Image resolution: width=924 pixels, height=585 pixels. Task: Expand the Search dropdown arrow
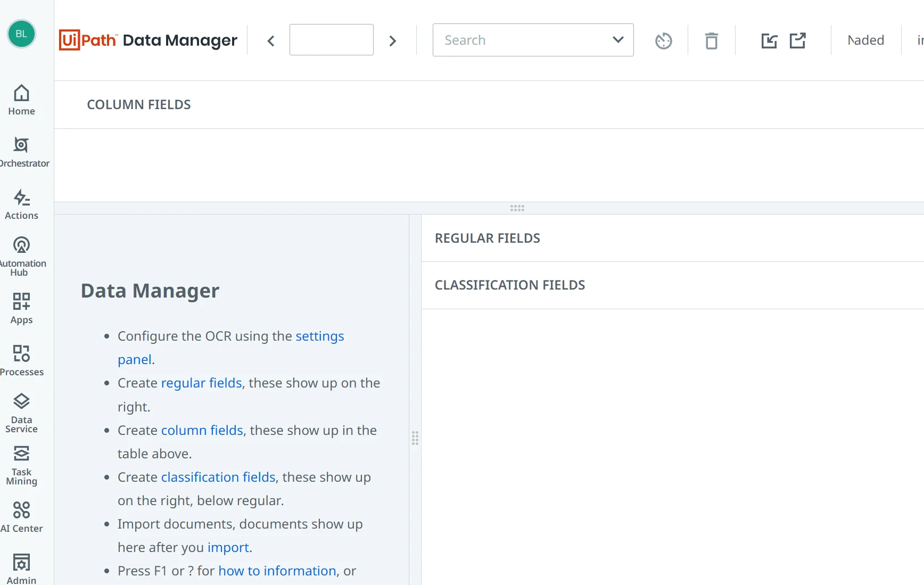point(618,40)
